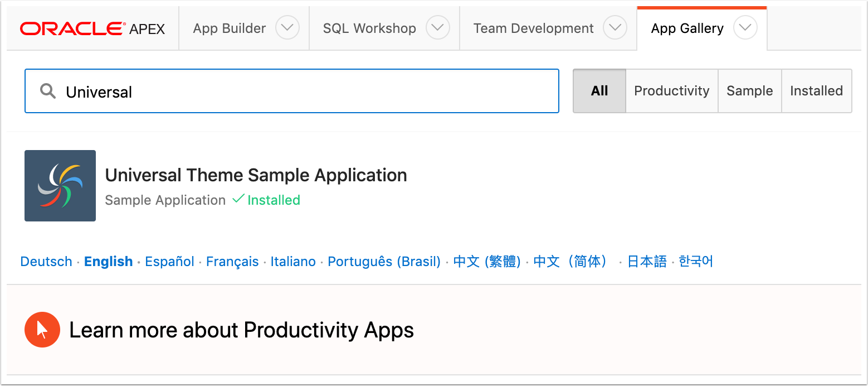Switch language to Deutsch
868x386 pixels.
[x=46, y=262]
